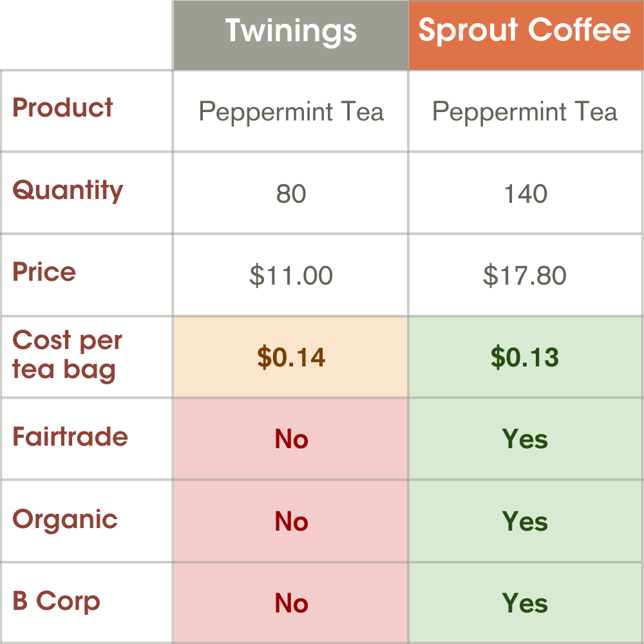644x644 pixels.
Task: Select the Quantity row label
Action: [68, 191]
